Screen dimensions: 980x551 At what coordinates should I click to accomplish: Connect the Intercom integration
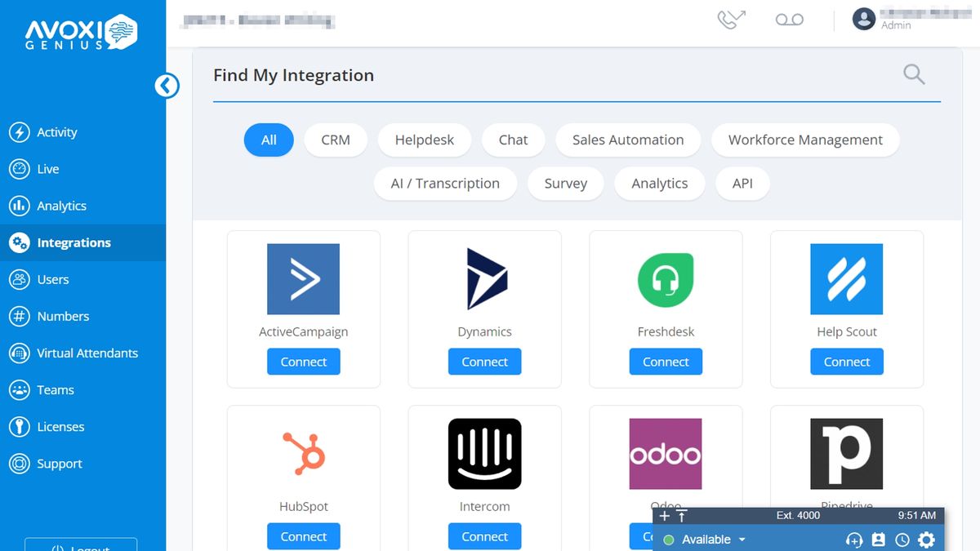coord(485,536)
